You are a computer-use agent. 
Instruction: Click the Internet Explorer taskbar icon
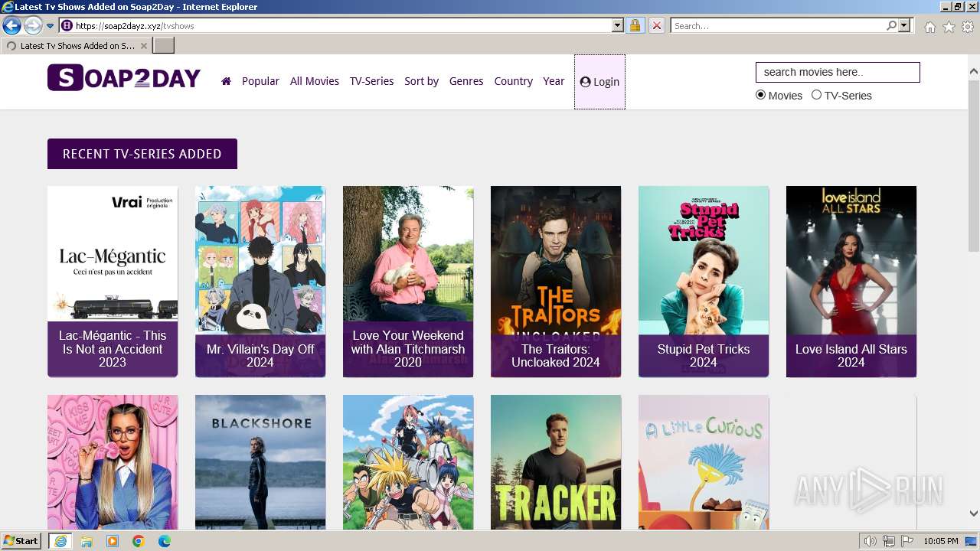tap(60, 541)
